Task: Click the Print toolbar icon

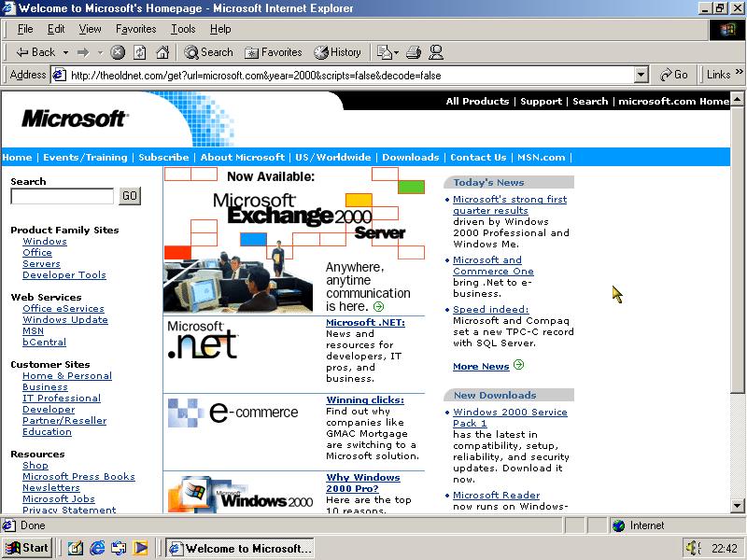Action: pyautogui.click(x=415, y=52)
